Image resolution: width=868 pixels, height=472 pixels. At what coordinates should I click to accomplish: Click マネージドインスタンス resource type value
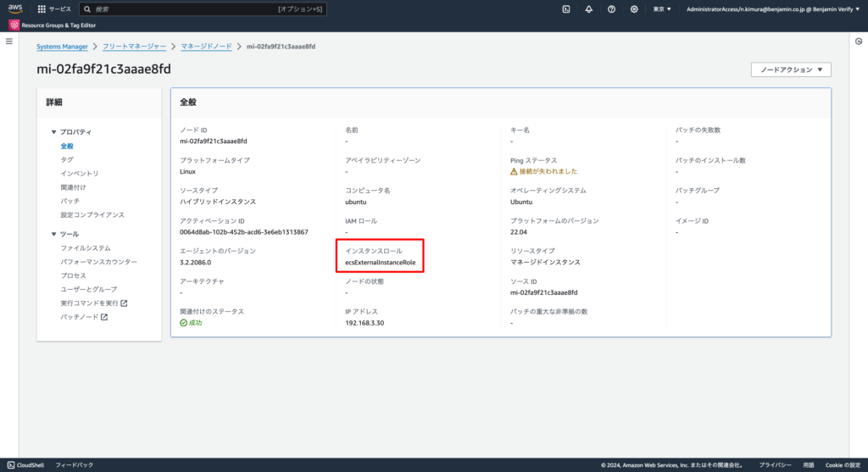pos(545,263)
